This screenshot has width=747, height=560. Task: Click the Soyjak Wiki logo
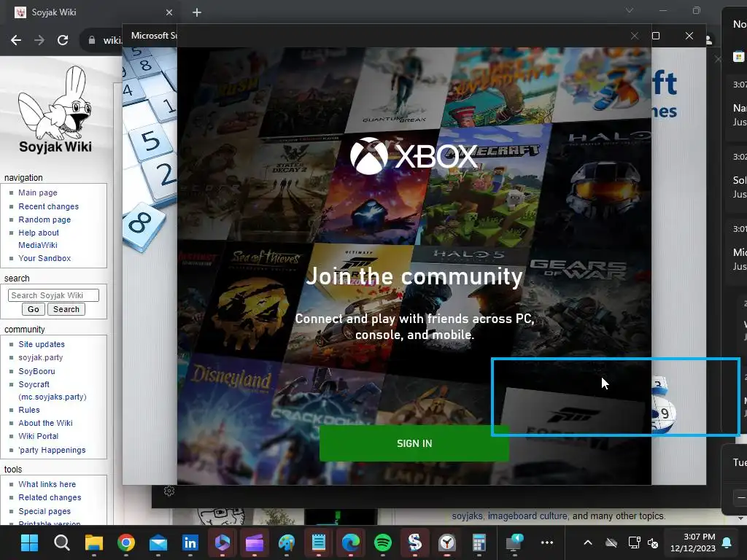coord(55,109)
